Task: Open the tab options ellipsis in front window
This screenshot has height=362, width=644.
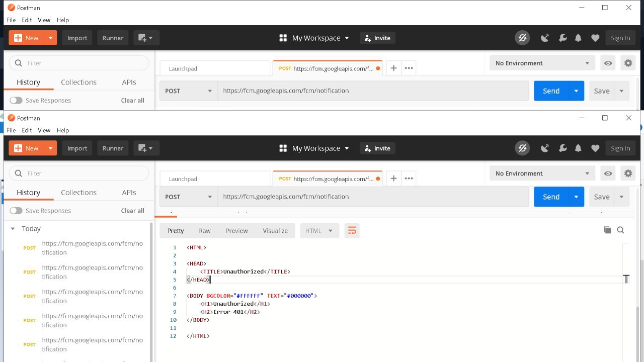Action: point(409,178)
